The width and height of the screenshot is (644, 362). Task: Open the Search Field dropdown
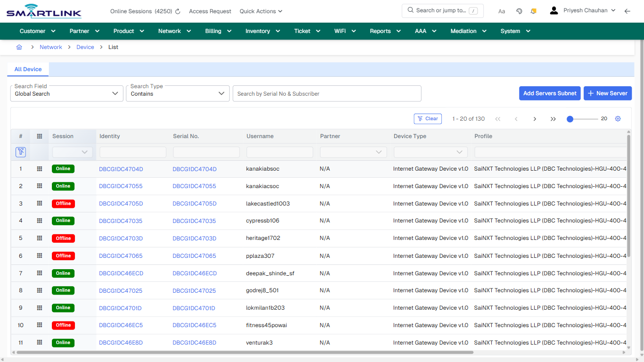click(66, 93)
